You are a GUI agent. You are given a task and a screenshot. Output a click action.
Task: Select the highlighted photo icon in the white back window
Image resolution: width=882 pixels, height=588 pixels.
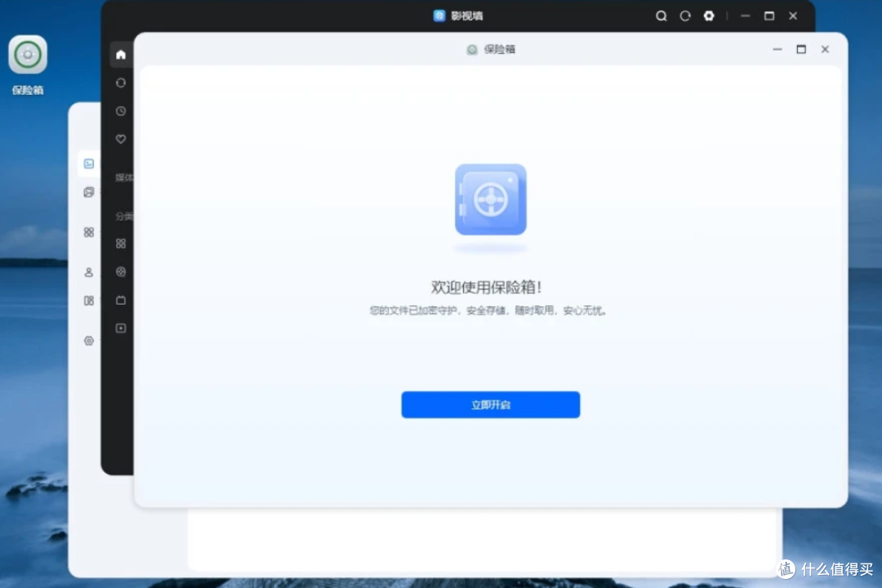click(x=89, y=163)
